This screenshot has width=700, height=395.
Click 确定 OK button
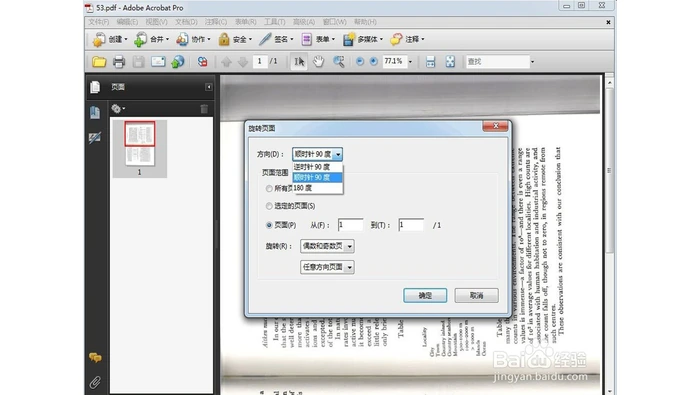coord(425,295)
